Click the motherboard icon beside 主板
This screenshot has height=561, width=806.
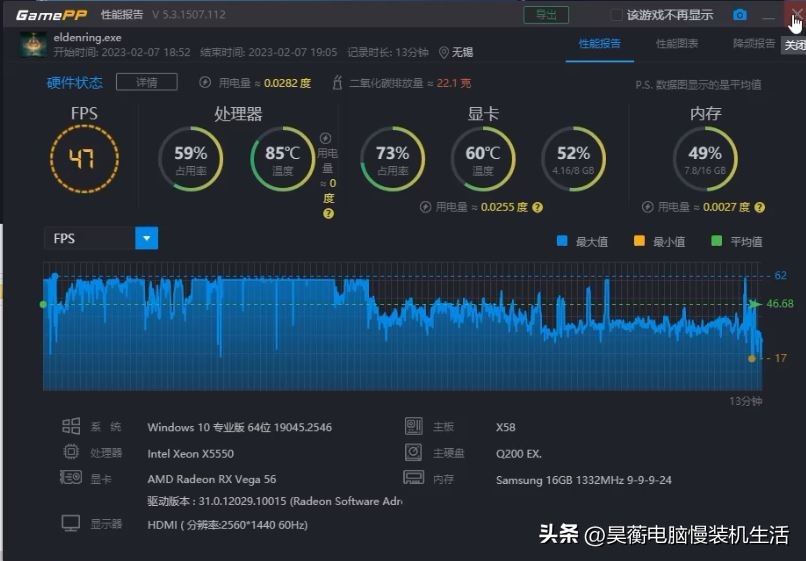pos(414,426)
